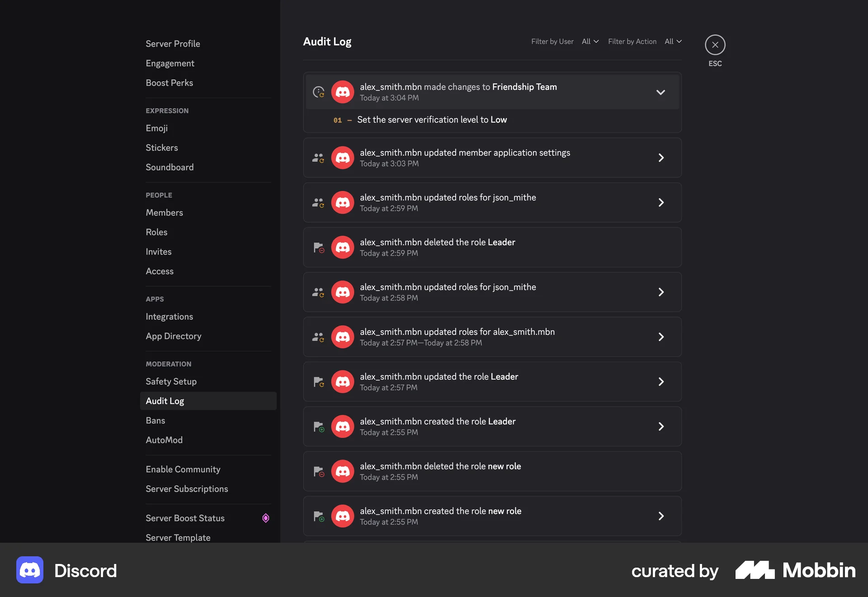Screen dimensions: 868x597
Task: Open the Enable Community page
Action: [183, 469]
